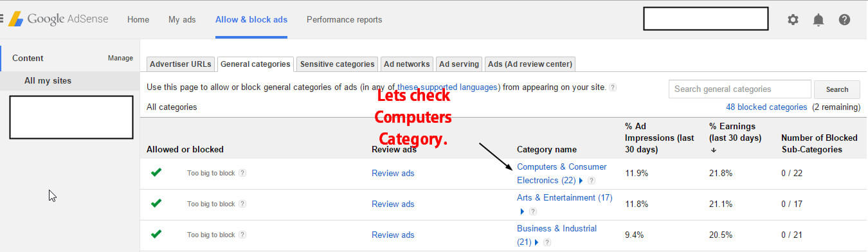Viewport: 868px width, 252px height.
Task: Click help icon next to Arts row's Too big to block
Action: pyautogui.click(x=242, y=204)
